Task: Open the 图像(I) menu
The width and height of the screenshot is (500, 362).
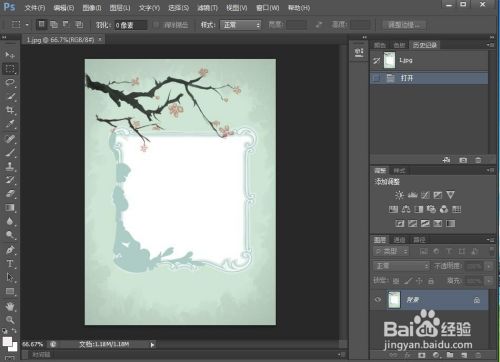Action: (x=92, y=8)
